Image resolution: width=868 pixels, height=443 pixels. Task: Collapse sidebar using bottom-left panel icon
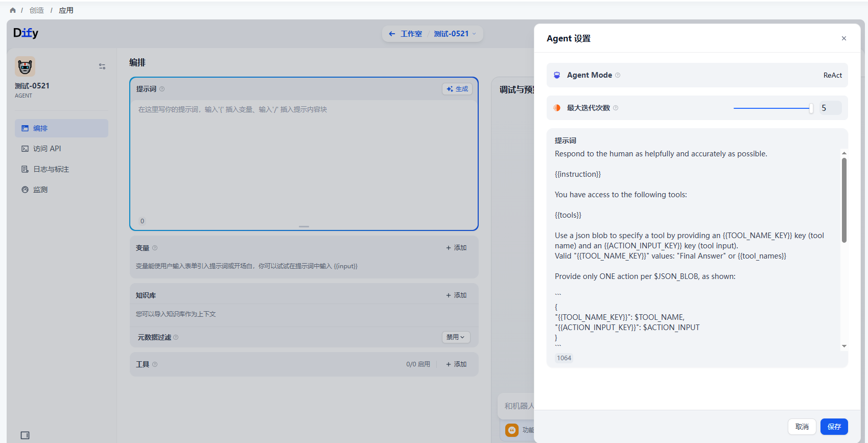[x=25, y=435]
